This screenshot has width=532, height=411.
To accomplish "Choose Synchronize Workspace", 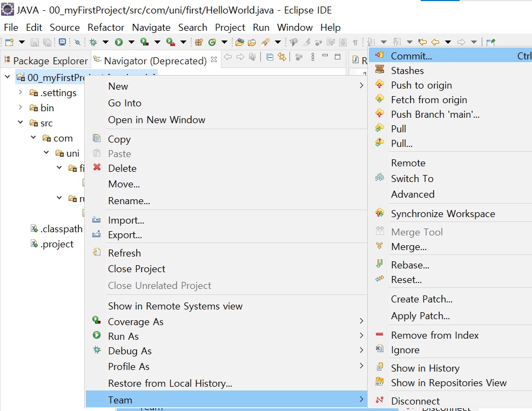I will 450,213.
